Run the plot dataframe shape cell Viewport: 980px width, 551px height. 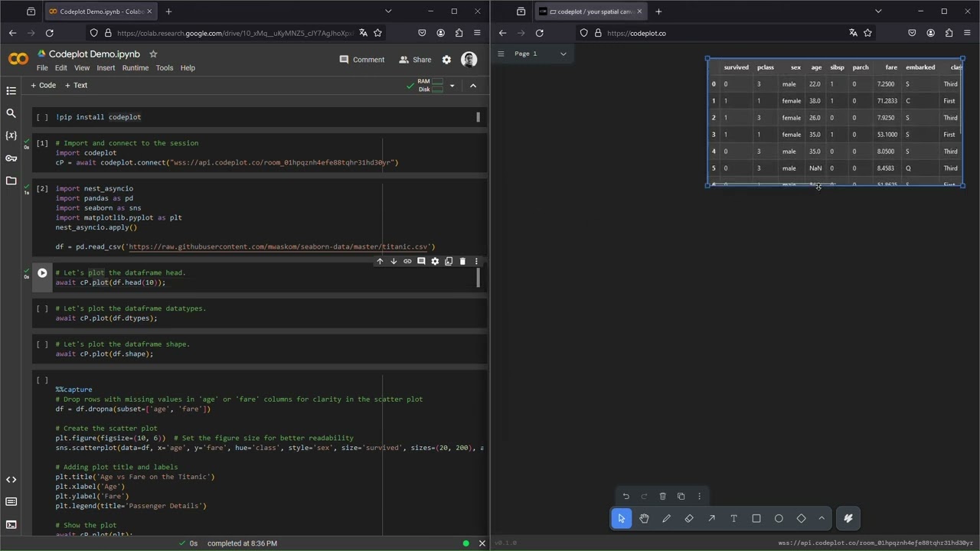click(42, 344)
